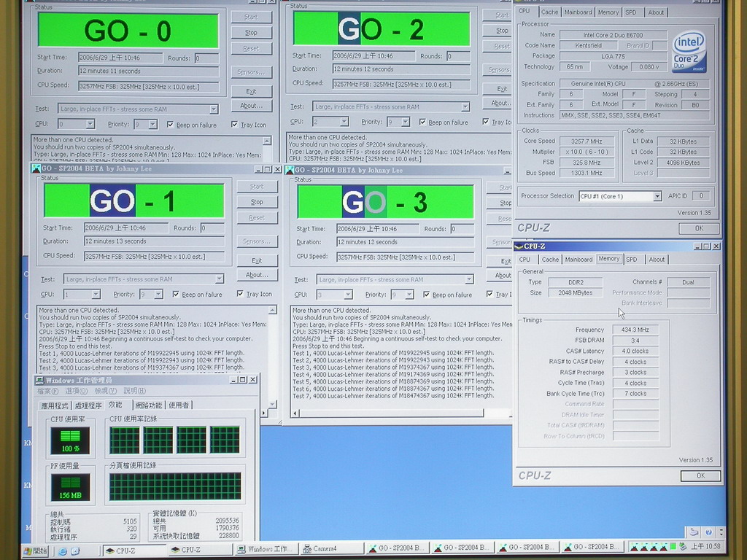Click the FSB:DRAM value 3:4

pyautogui.click(x=635, y=341)
